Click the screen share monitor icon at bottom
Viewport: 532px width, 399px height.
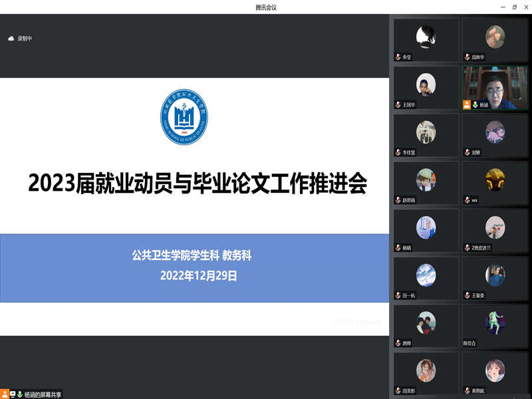tap(13, 394)
